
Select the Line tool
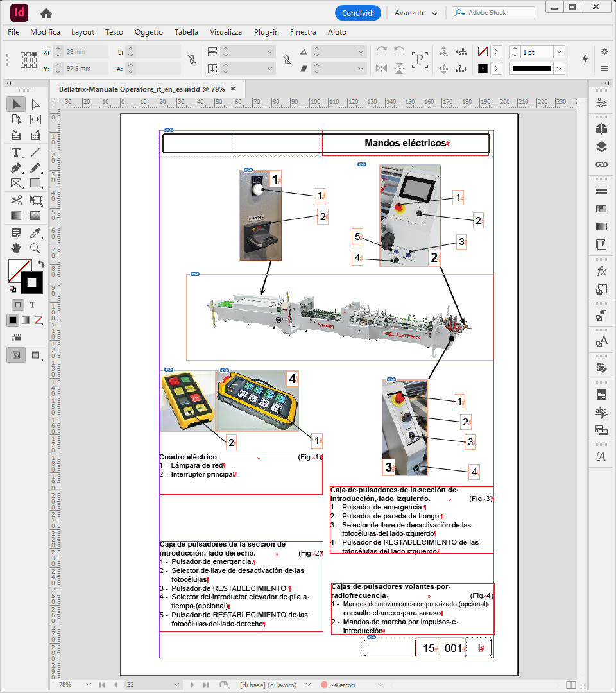tap(35, 153)
